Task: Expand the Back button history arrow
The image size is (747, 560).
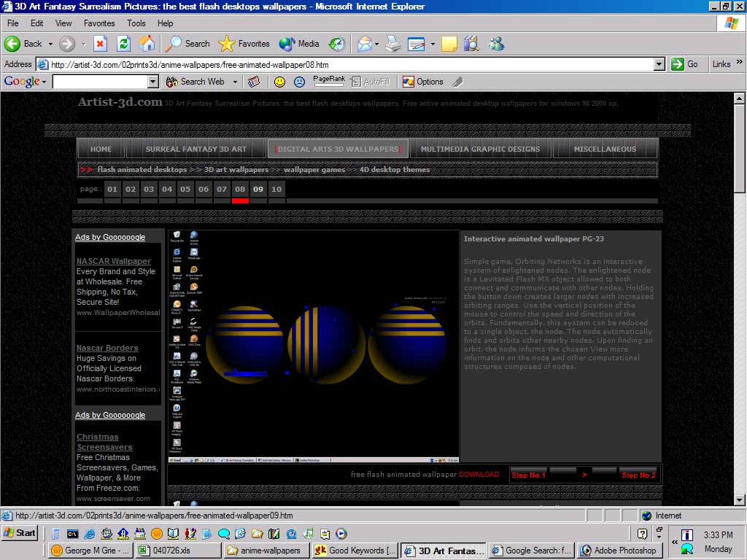Action: (x=50, y=44)
